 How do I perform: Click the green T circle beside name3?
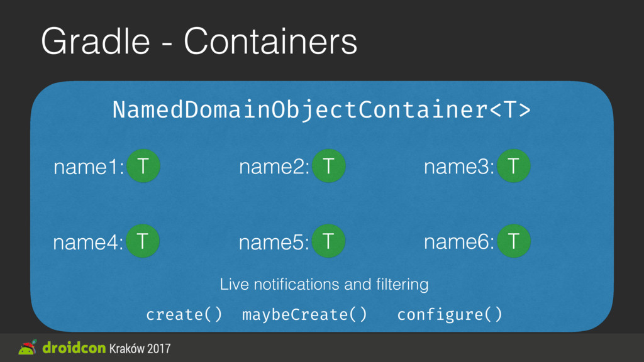[513, 166]
